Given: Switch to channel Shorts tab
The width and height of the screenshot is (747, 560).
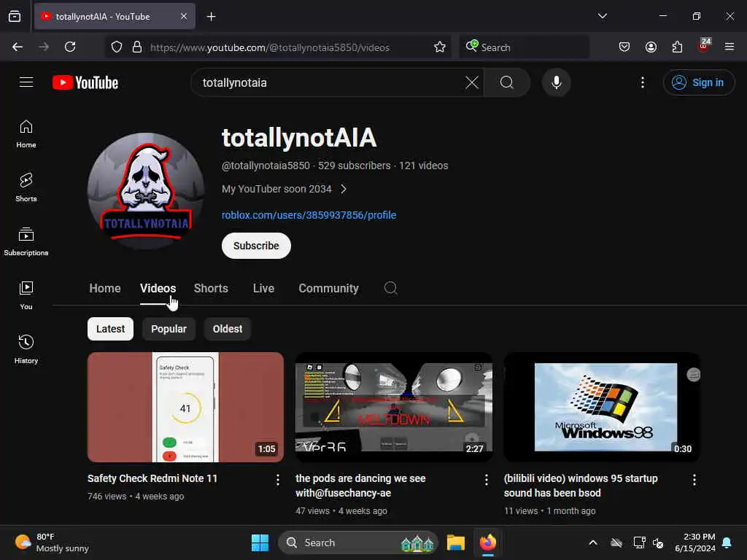Looking at the screenshot, I should click(x=211, y=288).
